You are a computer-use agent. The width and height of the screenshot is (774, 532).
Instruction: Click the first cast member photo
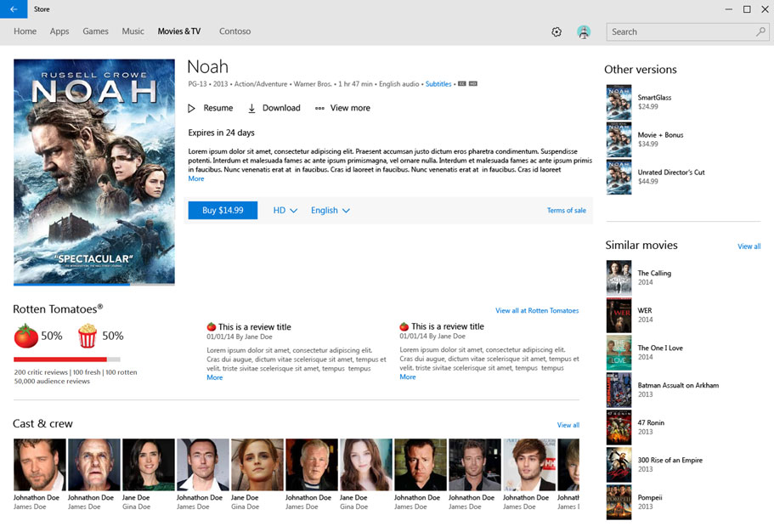pos(39,465)
